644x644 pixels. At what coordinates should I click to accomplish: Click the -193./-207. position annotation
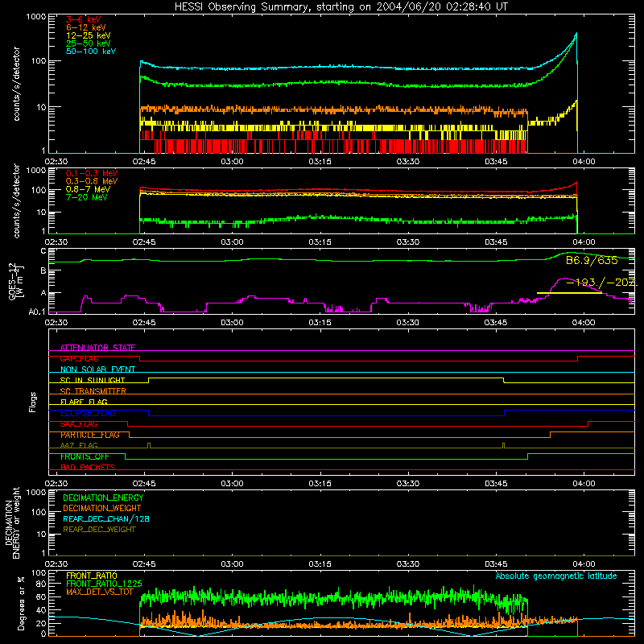click(601, 283)
